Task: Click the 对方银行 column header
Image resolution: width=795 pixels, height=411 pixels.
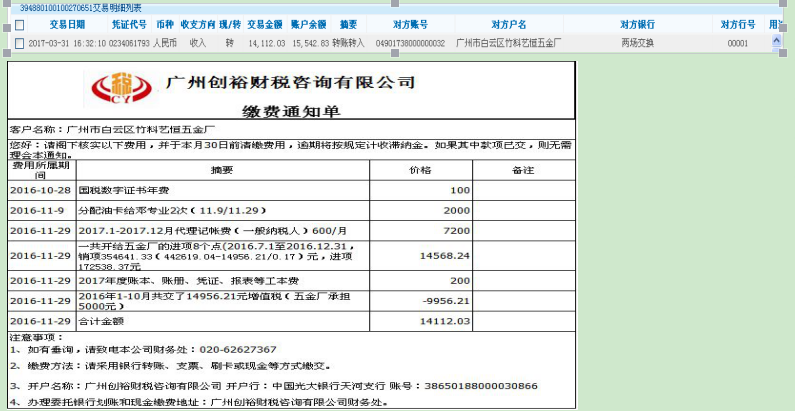Action: pyautogui.click(x=637, y=24)
